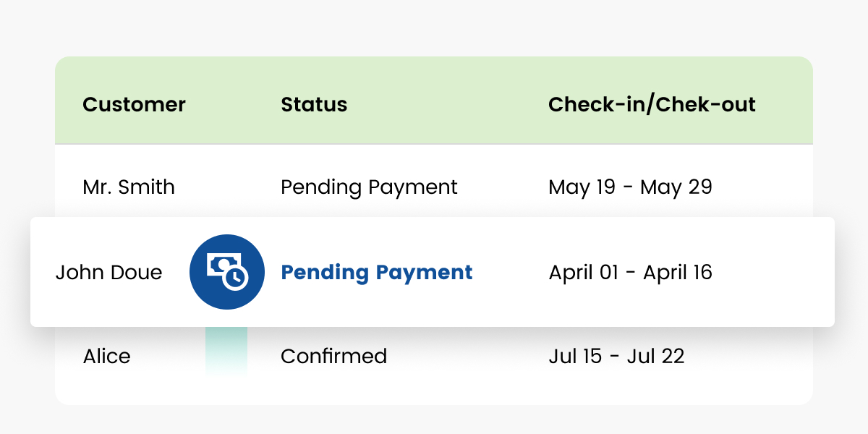This screenshot has width=868, height=434.
Task: Select the April 01 - April 16 dates
Action: point(630,273)
